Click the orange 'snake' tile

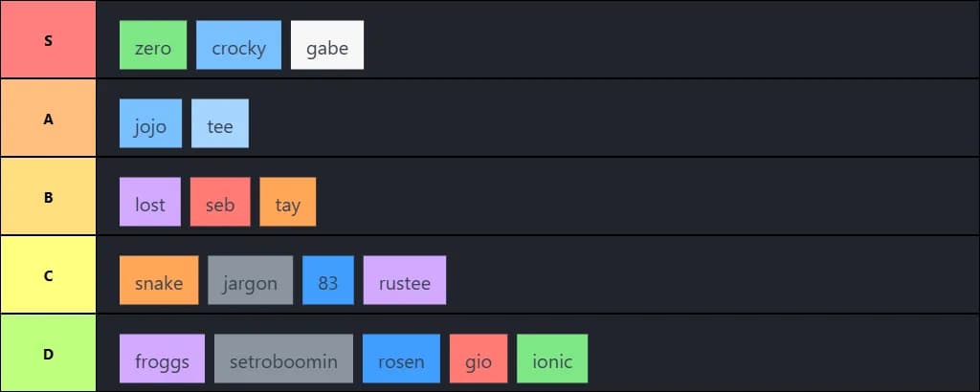click(x=159, y=281)
